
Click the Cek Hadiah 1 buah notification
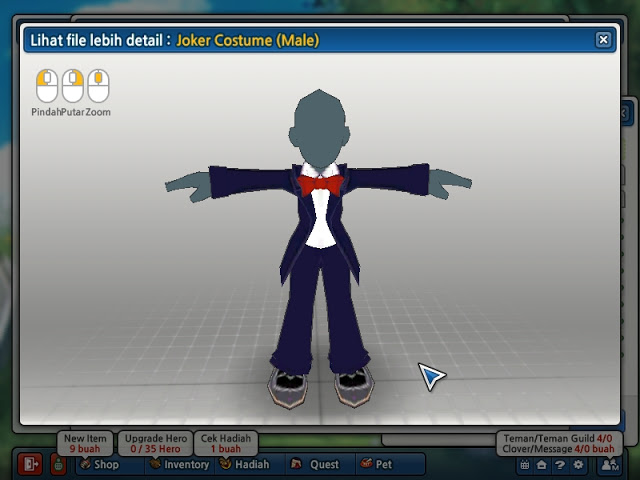(x=226, y=444)
